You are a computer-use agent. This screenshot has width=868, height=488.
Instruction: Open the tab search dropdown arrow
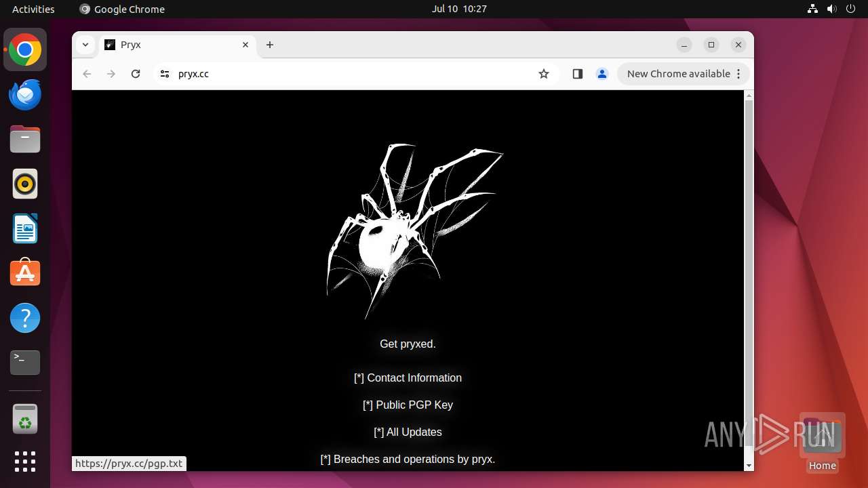85,45
